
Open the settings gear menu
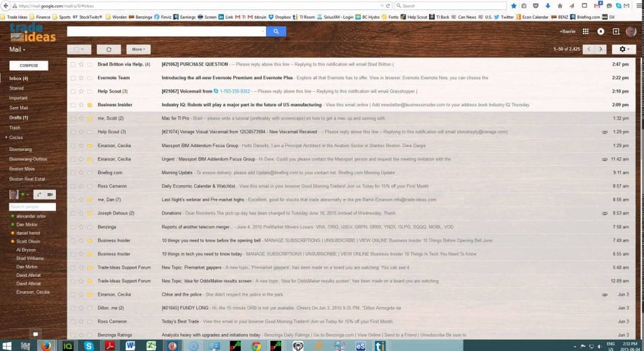tap(624, 49)
